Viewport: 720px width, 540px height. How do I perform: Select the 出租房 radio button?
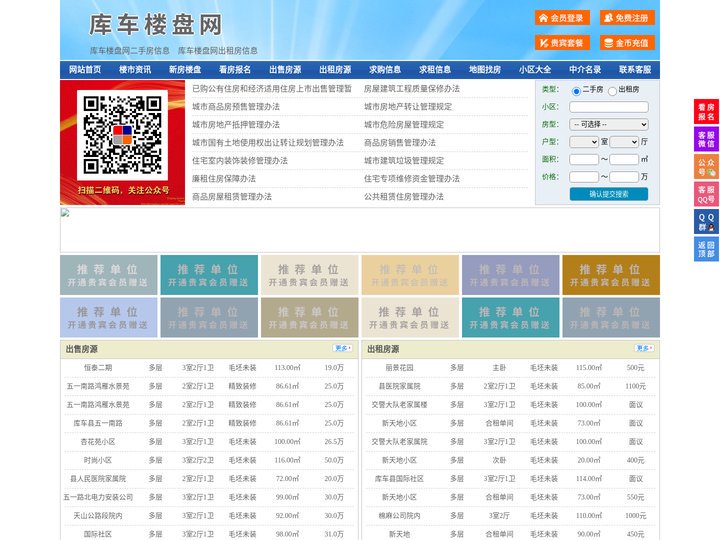click(612, 91)
